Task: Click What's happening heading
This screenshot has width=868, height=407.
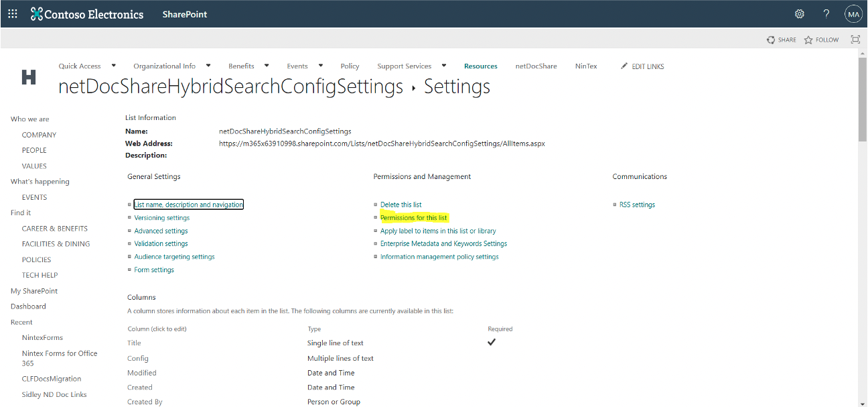Action: coord(40,182)
